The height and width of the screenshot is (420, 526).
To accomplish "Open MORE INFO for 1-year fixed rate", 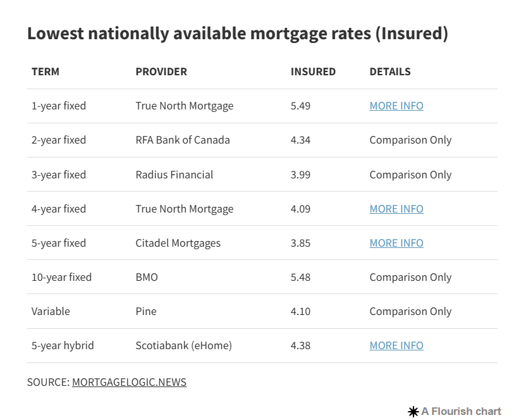I will (x=396, y=106).
